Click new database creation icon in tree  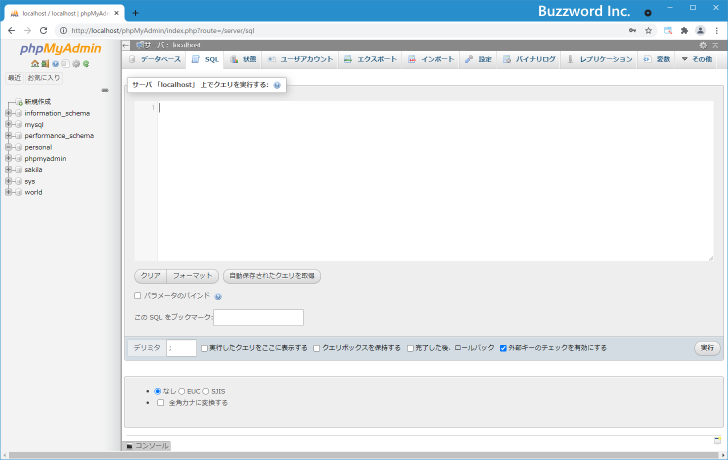19,102
